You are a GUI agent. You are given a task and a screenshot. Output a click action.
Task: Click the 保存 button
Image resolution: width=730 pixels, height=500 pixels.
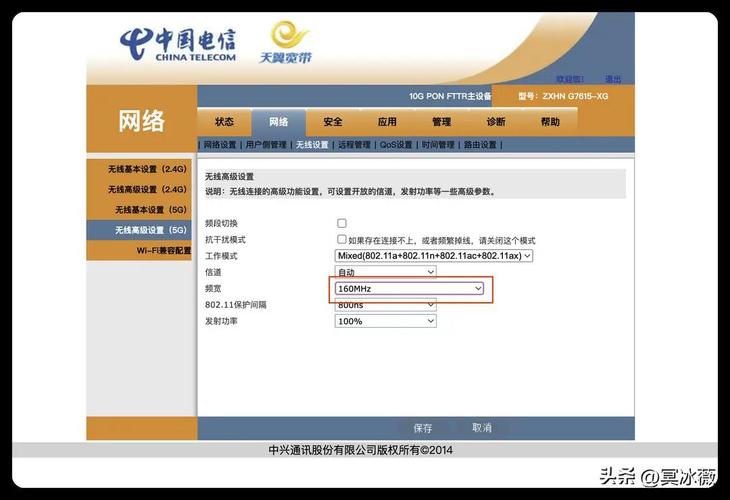(x=423, y=428)
